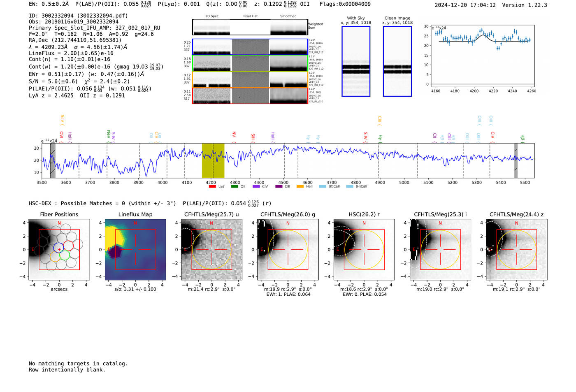Screen dimensions: 576x392
Task: Click the Smoothed column header
Action: click(x=288, y=16)
